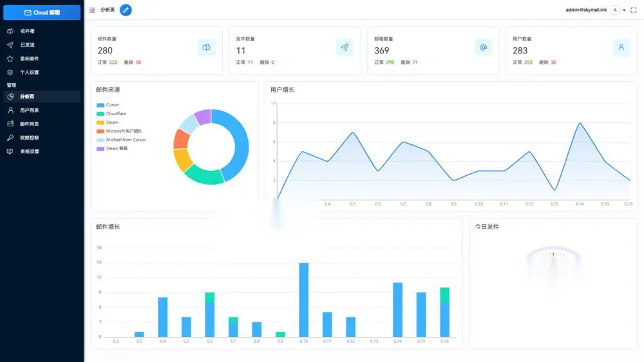Click the 280 value in 收件数量 card

[105, 50]
